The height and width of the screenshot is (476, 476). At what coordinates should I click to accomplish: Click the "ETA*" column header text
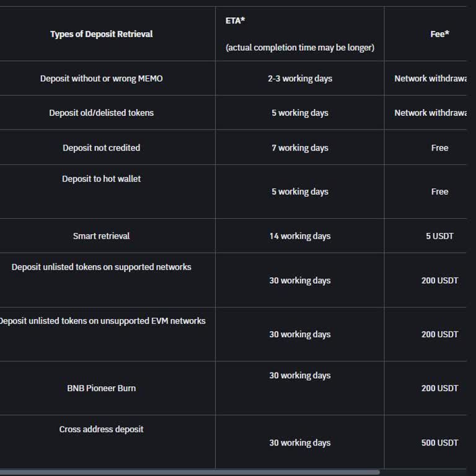(x=235, y=20)
